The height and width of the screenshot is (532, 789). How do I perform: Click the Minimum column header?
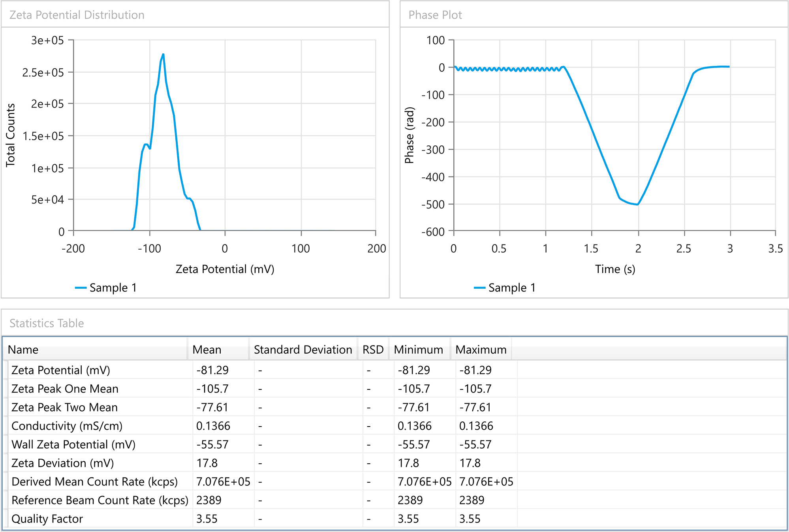[418, 350]
